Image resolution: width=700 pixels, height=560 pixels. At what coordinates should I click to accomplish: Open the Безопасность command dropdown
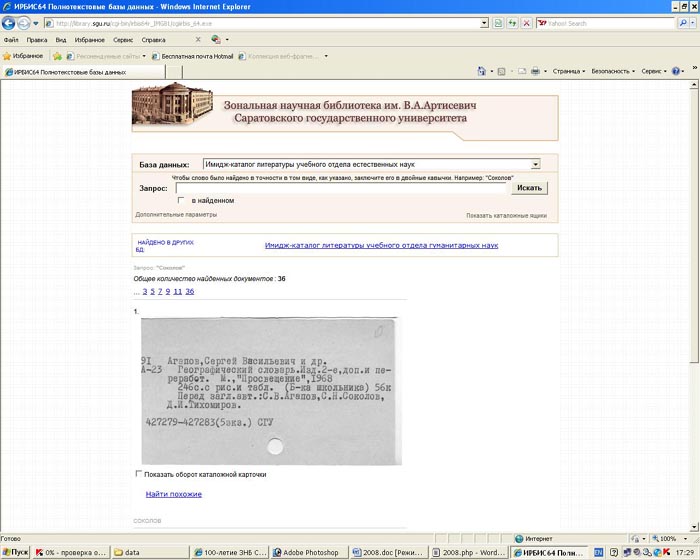coord(612,71)
